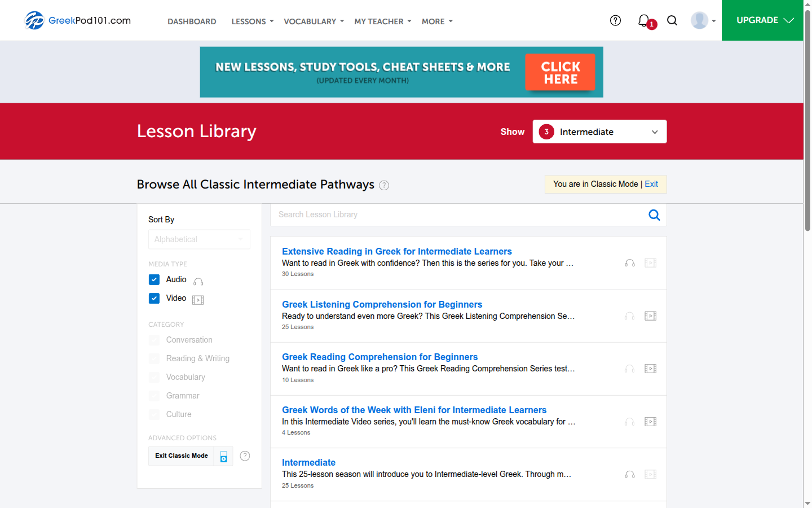The height and width of the screenshot is (508, 812).
Task: Open Greek Words of the Week with Eleni
Action: pyautogui.click(x=414, y=410)
